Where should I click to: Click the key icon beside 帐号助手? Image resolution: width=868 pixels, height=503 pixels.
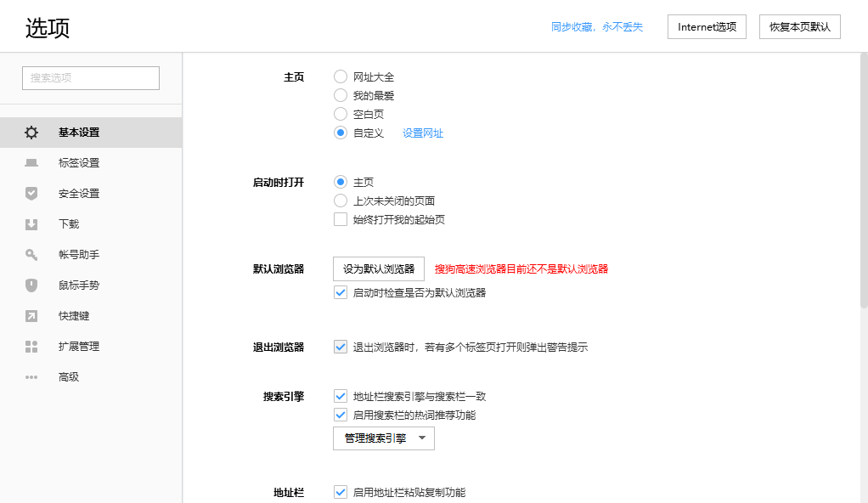(x=31, y=255)
